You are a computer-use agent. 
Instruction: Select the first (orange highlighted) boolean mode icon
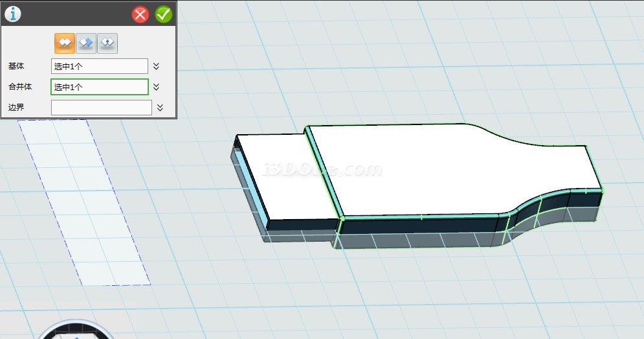coord(64,43)
